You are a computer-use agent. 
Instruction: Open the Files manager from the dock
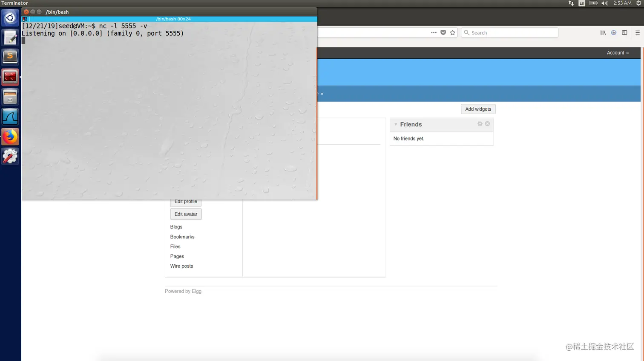(x=10, y=97)
